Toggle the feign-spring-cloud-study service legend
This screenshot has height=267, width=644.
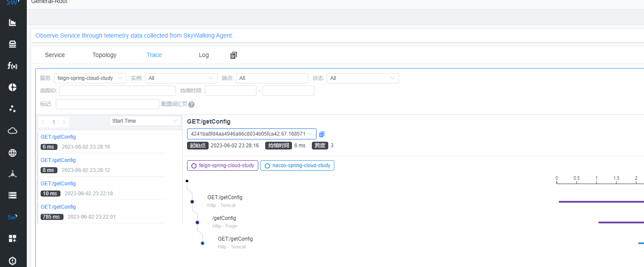tap(223, 165)
